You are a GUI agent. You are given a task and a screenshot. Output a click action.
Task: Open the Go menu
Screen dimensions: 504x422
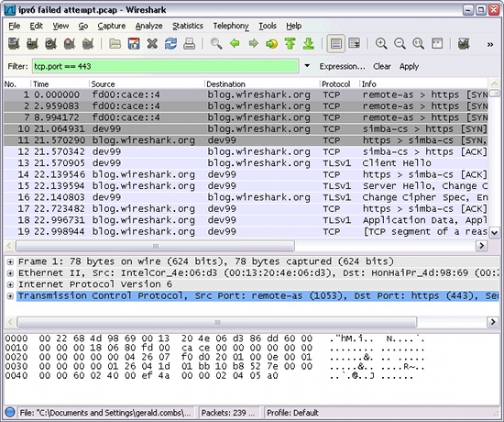pos(83,26)
